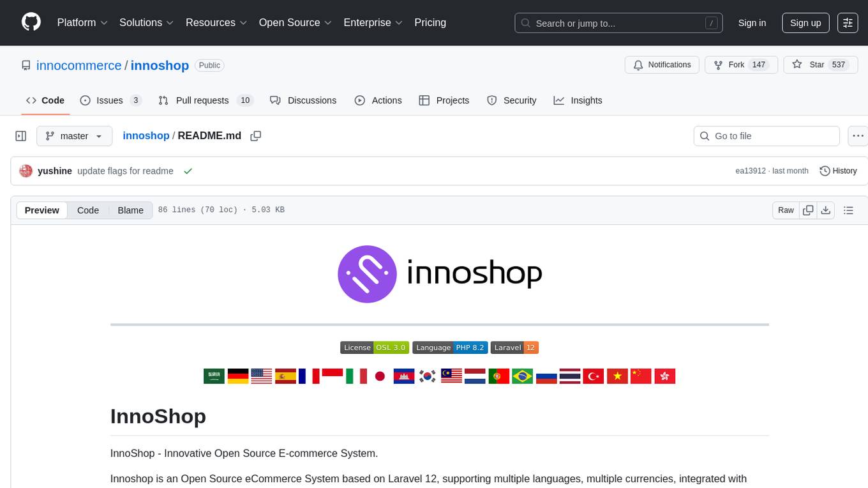Open the Projects tab
The image size is (868, 488).
444,100
